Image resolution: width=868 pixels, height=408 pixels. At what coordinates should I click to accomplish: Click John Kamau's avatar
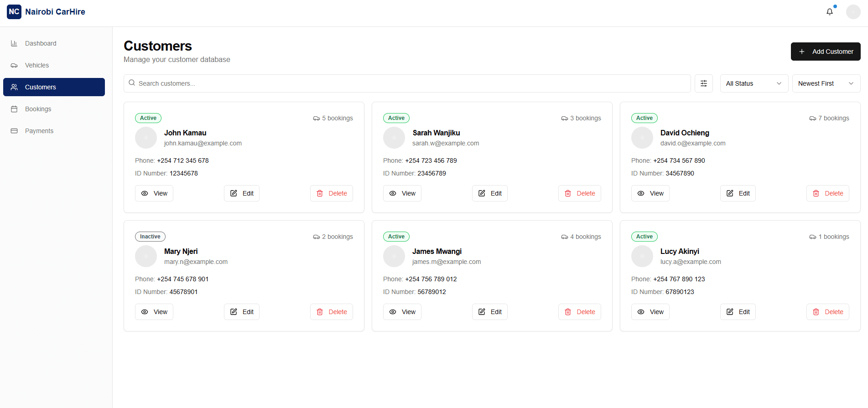pos(146,138)
